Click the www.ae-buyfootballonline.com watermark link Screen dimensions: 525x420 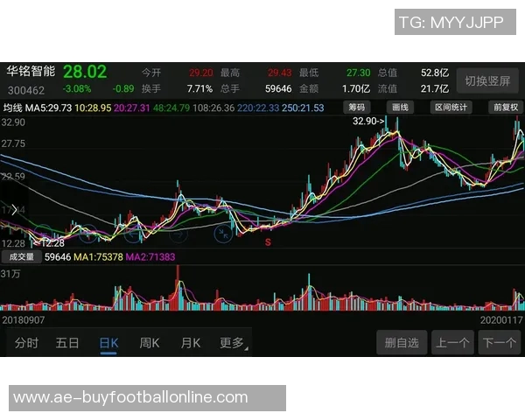point(130,397)
